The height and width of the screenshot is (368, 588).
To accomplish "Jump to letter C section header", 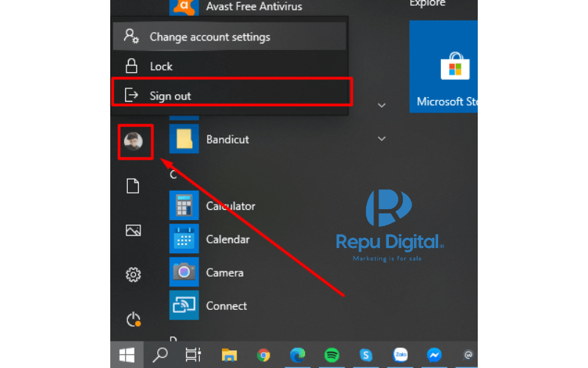I will [173, 174].
